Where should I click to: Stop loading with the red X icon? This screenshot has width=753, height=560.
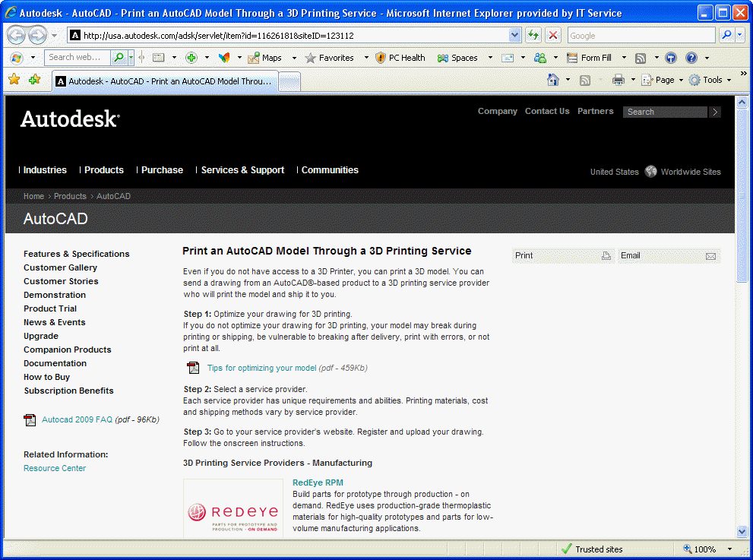click(553, 35)
